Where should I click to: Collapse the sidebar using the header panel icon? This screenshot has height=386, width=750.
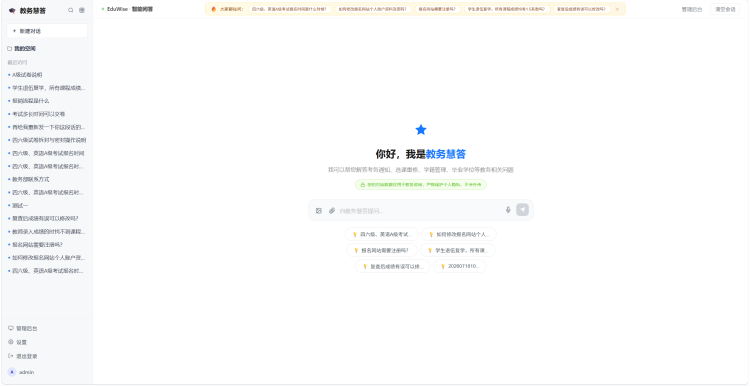point(82,10)
